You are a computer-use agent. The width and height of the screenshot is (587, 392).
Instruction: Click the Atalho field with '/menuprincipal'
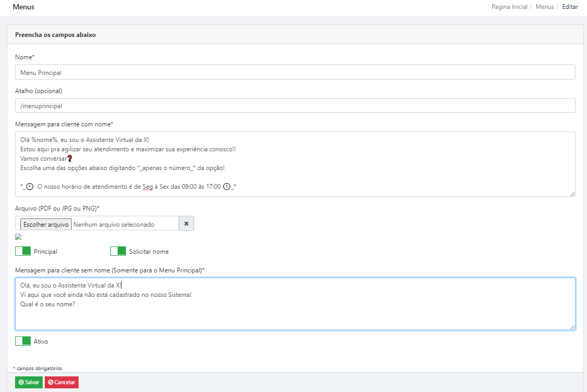tap(295, 106)
